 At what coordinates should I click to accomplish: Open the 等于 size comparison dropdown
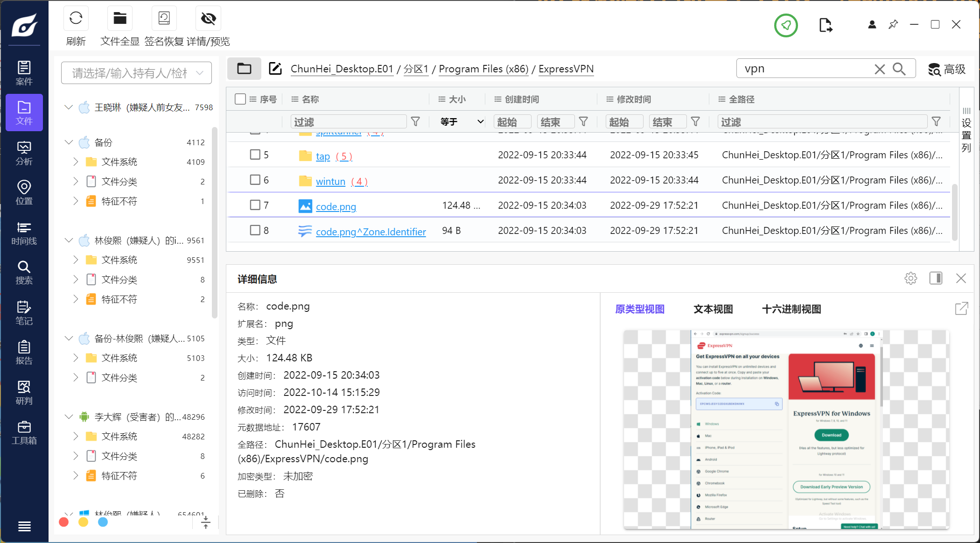pyautogui.click(x=461, y=122)
